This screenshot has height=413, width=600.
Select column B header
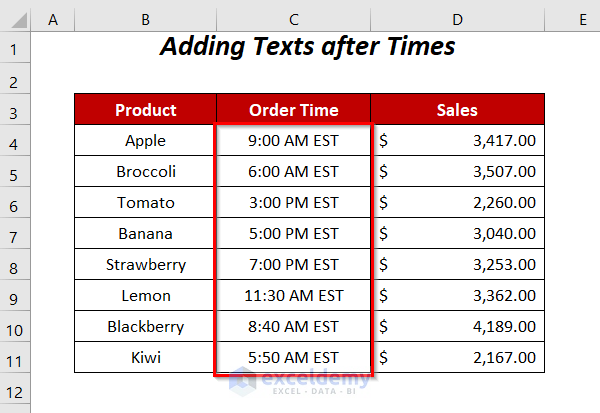(146, 17)
